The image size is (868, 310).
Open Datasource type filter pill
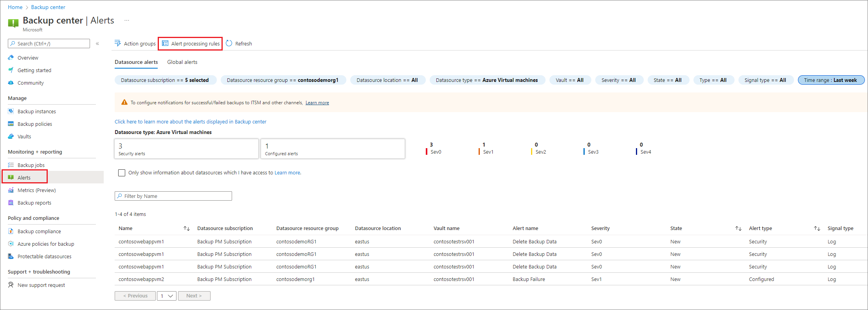pos(487,80)
